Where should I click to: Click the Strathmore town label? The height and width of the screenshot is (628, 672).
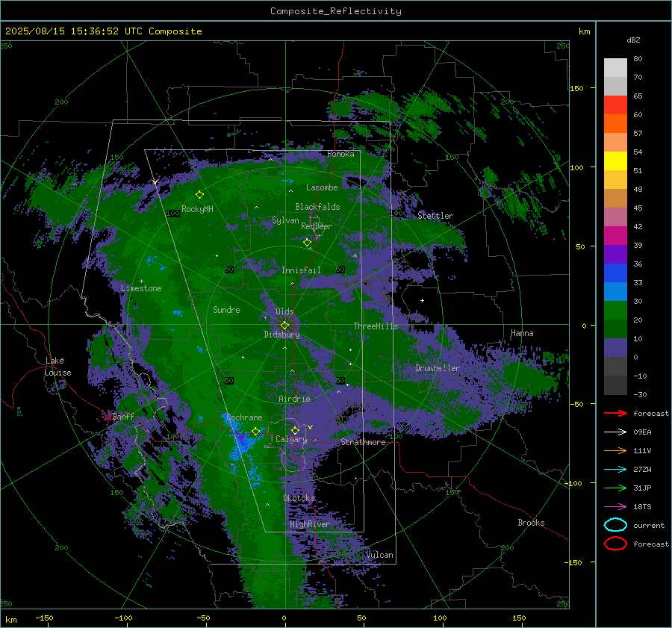tap(363, 442)
